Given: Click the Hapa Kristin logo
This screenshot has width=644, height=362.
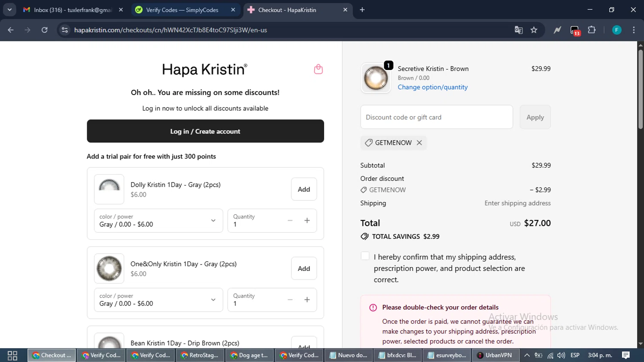Looking at the screenshot, I should point(204,70).
